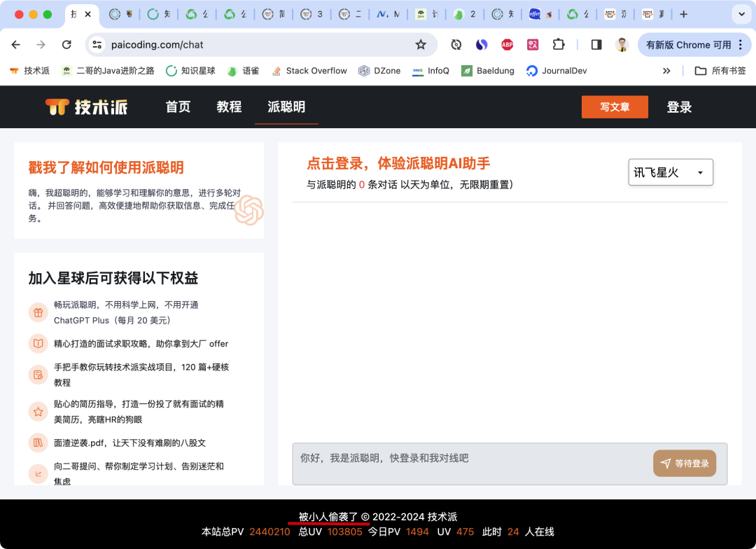The height and width of the screenshot is (549, 756).
Task: Click the 加入星球后可获得以下权益 heading
Action: click(113, 279)
